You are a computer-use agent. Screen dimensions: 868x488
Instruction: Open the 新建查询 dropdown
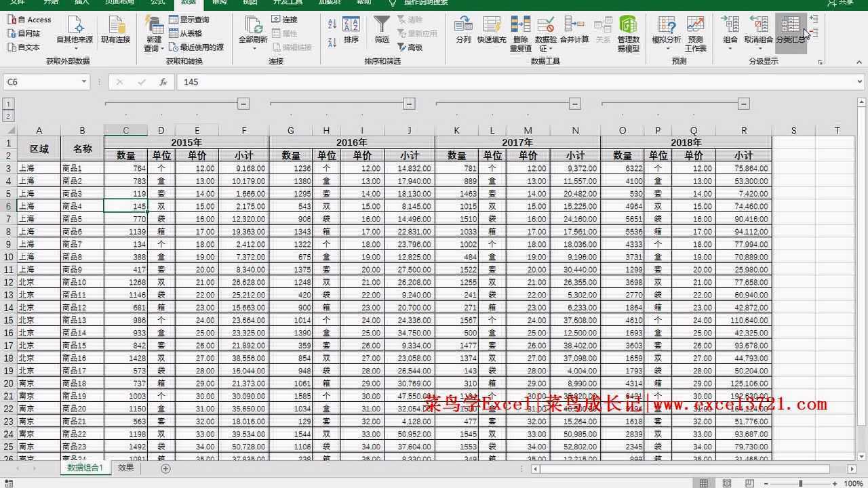click(154, 34)
